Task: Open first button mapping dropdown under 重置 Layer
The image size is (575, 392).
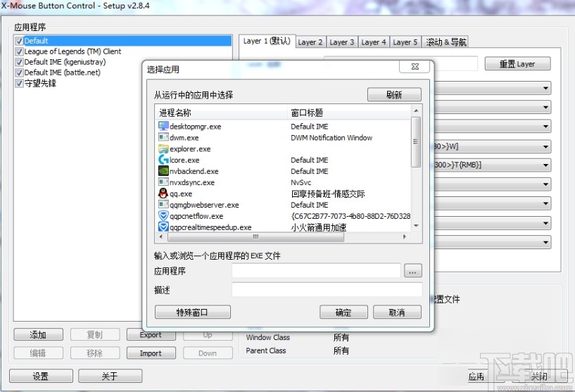Action: tap(545, 88)
